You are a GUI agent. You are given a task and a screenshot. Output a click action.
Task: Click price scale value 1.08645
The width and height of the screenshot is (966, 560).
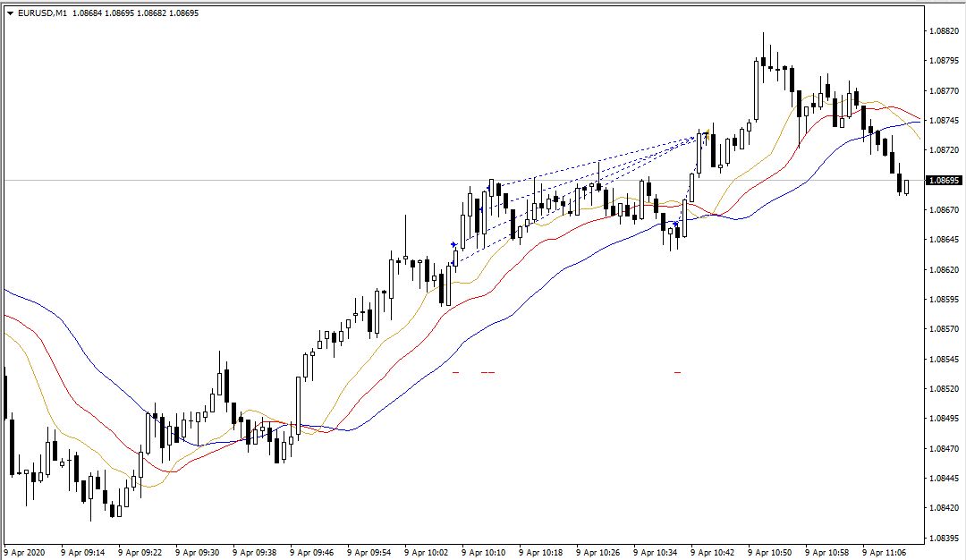[x=944, y=239]
